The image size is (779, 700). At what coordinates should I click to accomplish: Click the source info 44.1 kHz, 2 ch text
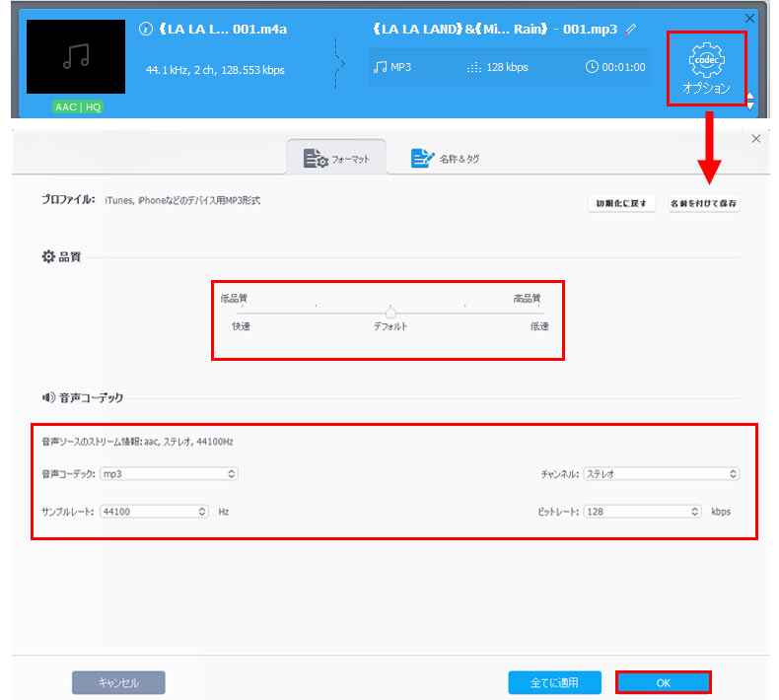215,70
